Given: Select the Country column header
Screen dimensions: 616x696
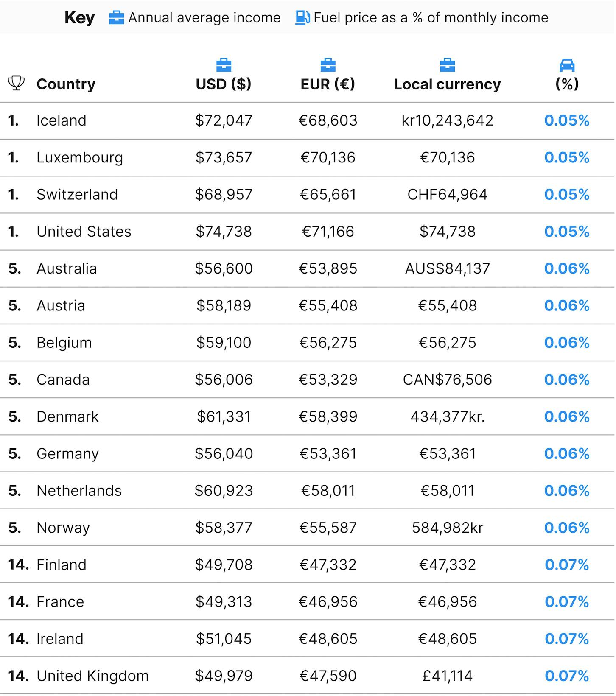Looking at the screenshot, I should (66, 84).
